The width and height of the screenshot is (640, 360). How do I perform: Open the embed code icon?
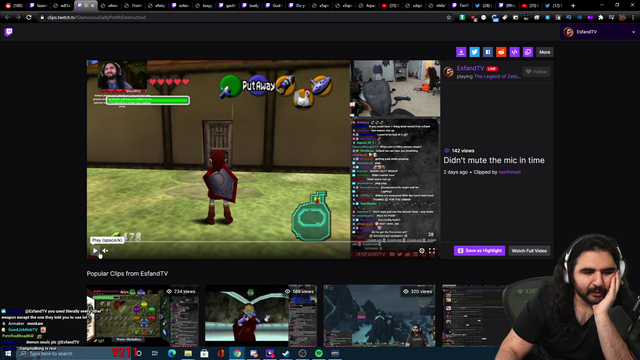click(x=514, y=52)
